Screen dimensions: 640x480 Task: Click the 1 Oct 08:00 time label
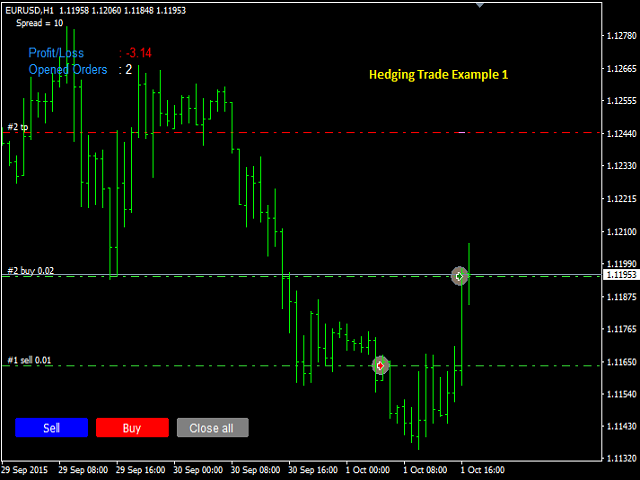[425, 470]
